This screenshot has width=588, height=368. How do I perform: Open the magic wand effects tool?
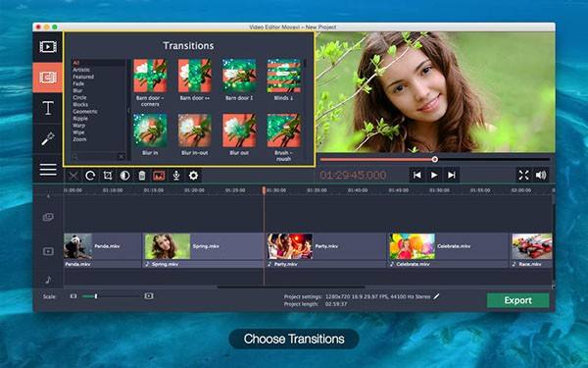click(x=48, y=138)
